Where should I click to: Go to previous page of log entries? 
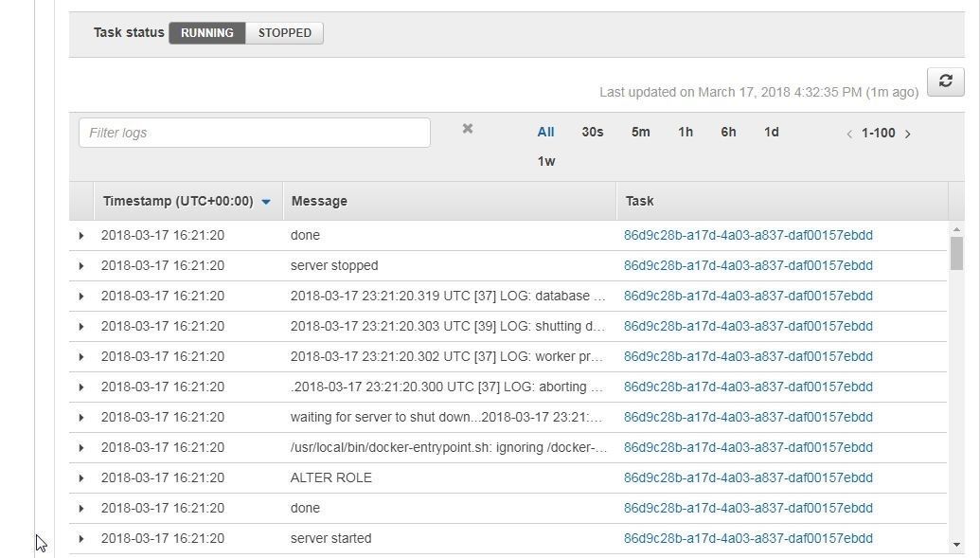click(849, 134)
